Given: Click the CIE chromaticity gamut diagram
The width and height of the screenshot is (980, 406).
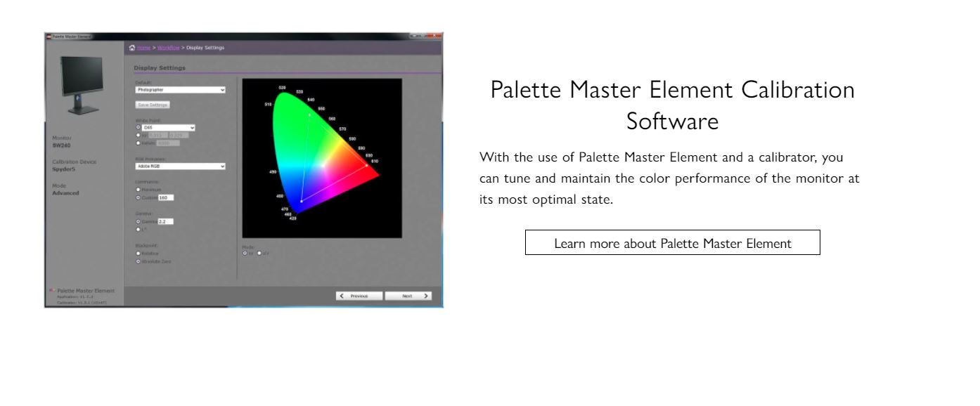Looking at the screenshot, I should (x=322, y=158).
